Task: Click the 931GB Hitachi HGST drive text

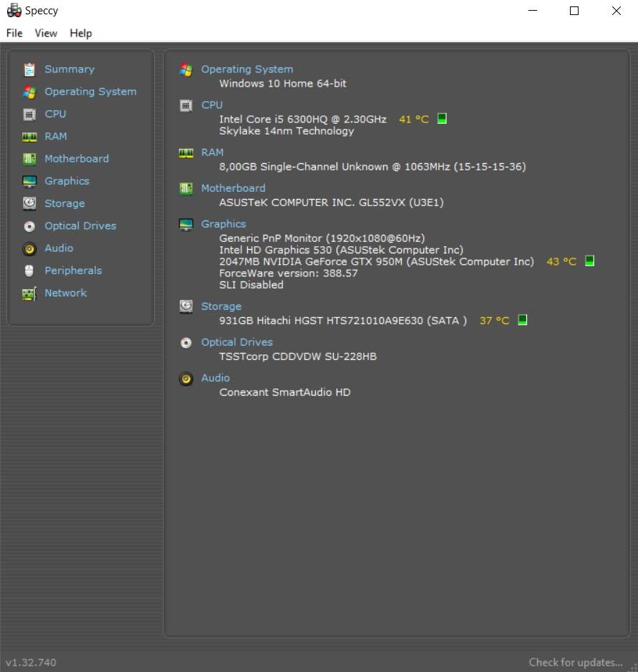Action: point(342,321)
